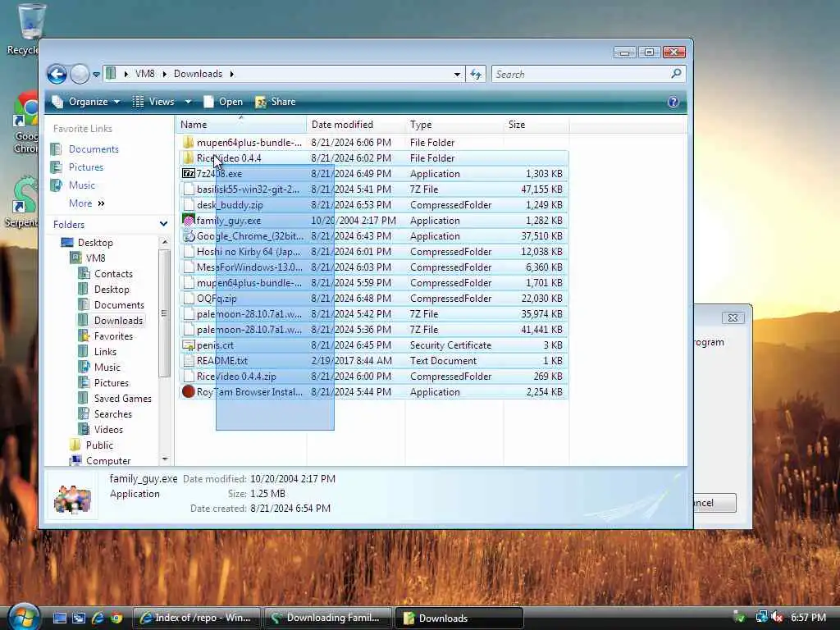Click Switch between windows quick launch icon
This screenshot has width=840, height=630.
79,619
